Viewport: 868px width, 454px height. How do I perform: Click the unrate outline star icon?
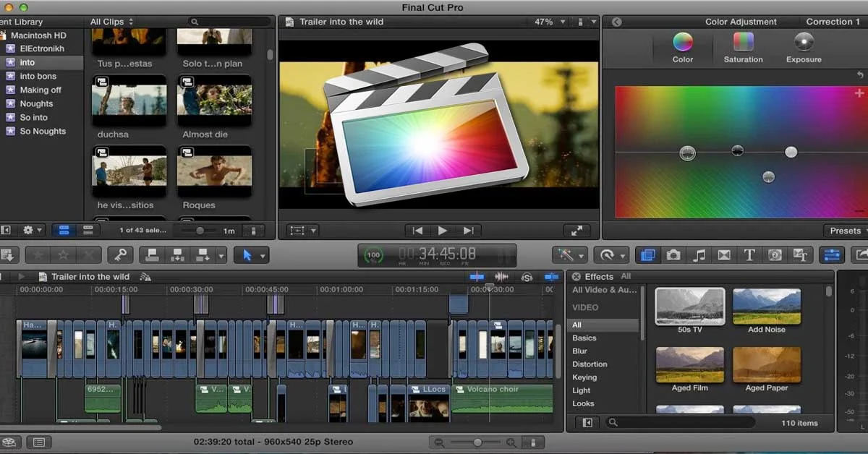pyautogui.click(x=64, y=254)
